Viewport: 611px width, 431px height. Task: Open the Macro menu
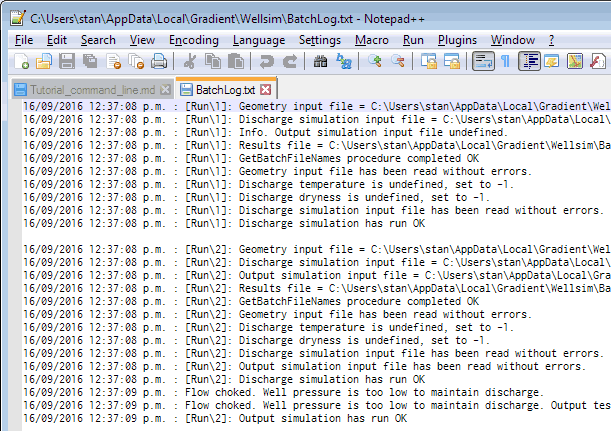pos(372,40)
